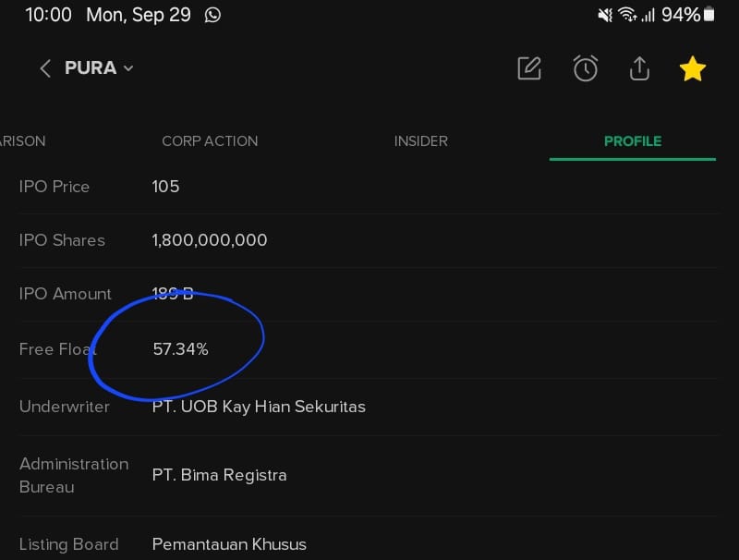739x560 pixels.
Task: Set a price alert alarm icon
Action: pos(585,68)
